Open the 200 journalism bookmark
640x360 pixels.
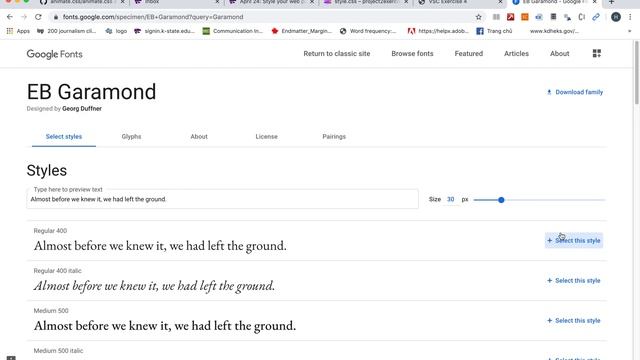click(67, 31)
